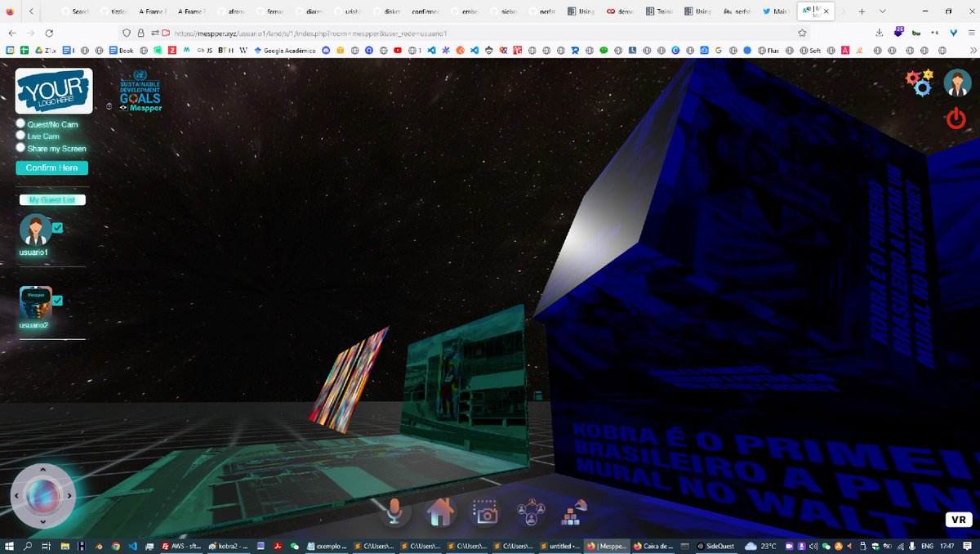Open the people network icon in the bottom toolbar
The image size is (980, 554).
(x=532, y=512)
